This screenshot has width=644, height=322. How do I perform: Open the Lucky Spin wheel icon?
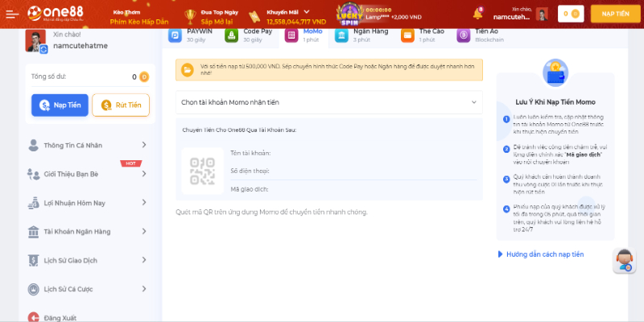pyautogui.click(x=349, y=14)
